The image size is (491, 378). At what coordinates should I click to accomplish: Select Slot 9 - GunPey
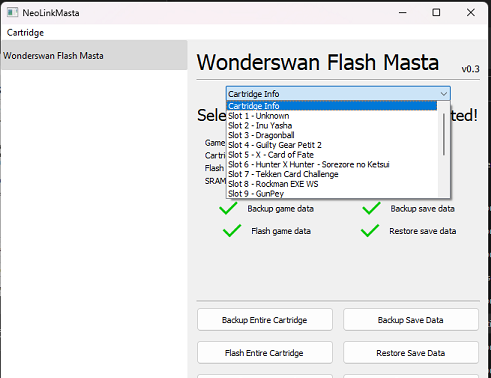pos(332,193)
